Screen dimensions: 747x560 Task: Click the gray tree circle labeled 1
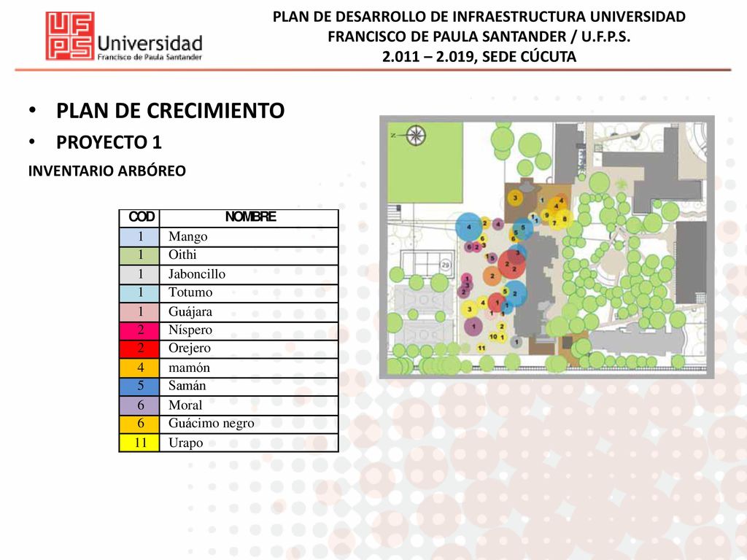pos(516,341)
